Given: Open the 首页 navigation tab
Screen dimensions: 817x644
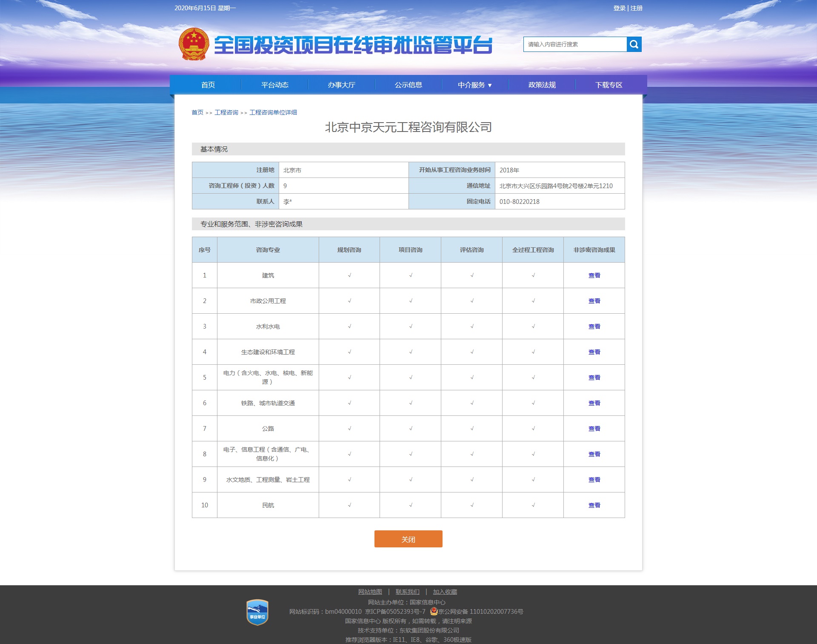Looking at the screenshot, I should click(208, 85).
